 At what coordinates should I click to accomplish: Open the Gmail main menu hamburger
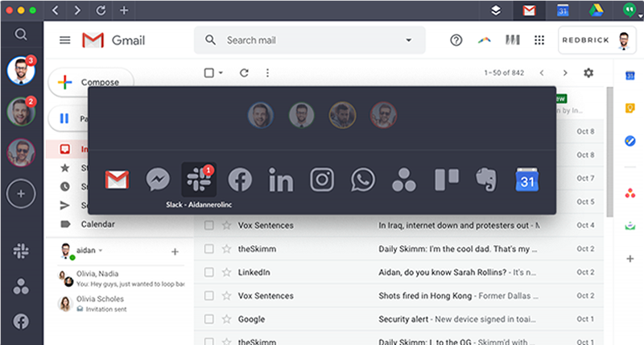coord(65,39)
